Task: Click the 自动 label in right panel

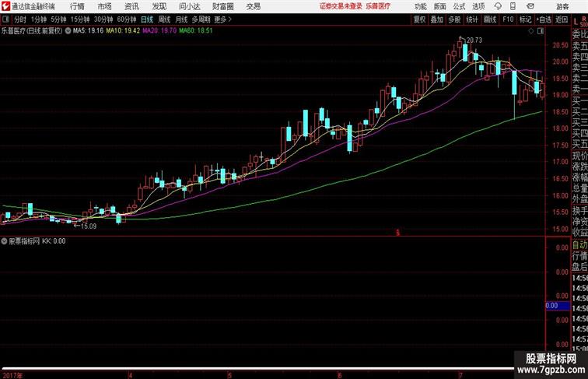Action: [579, 245]
